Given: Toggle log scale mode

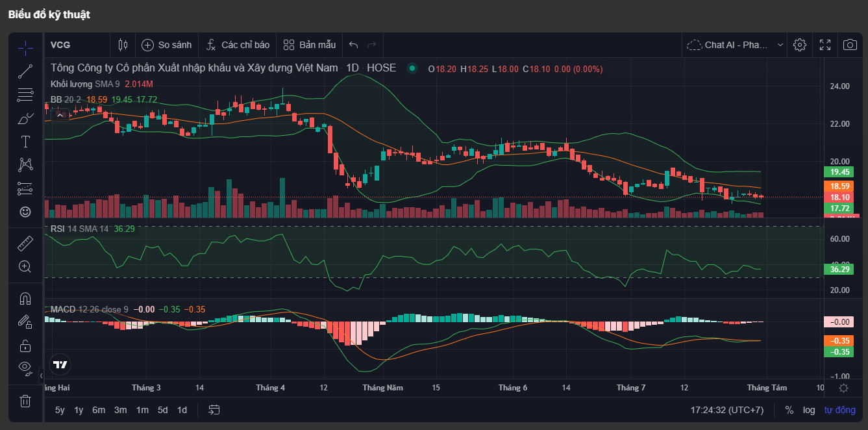Looking at the screenshot, I should point(809,411).
